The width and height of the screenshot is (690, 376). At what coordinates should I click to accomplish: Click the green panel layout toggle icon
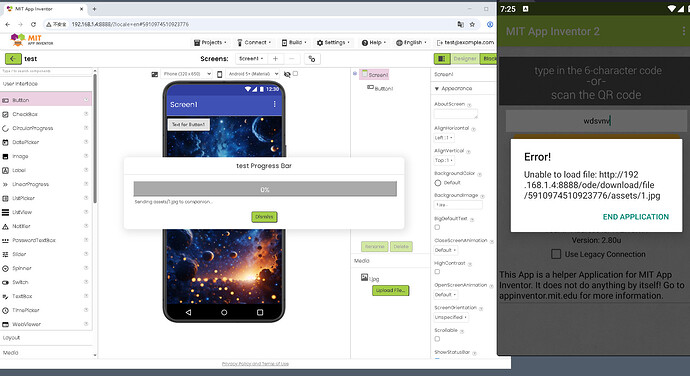(442, 59)
